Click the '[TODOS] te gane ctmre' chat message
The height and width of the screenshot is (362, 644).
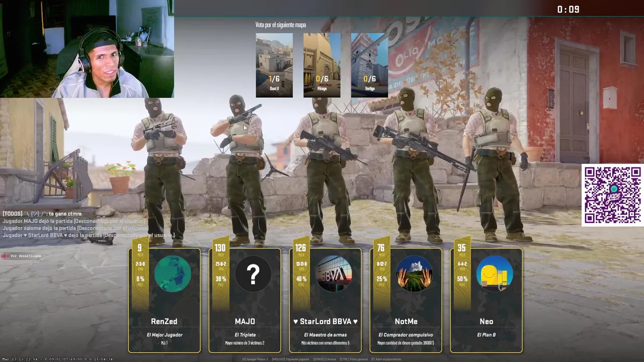pos(42,214)
